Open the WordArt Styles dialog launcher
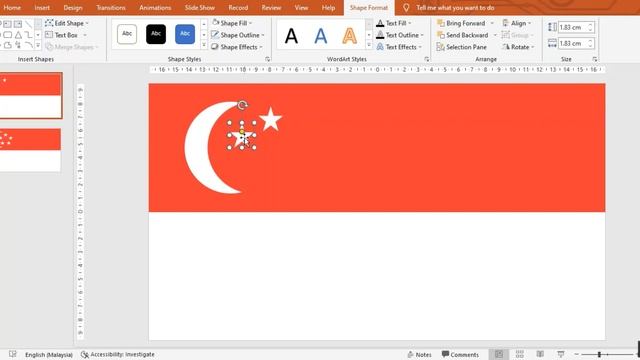This screenshot has height=360, width=640. (427, 59)
